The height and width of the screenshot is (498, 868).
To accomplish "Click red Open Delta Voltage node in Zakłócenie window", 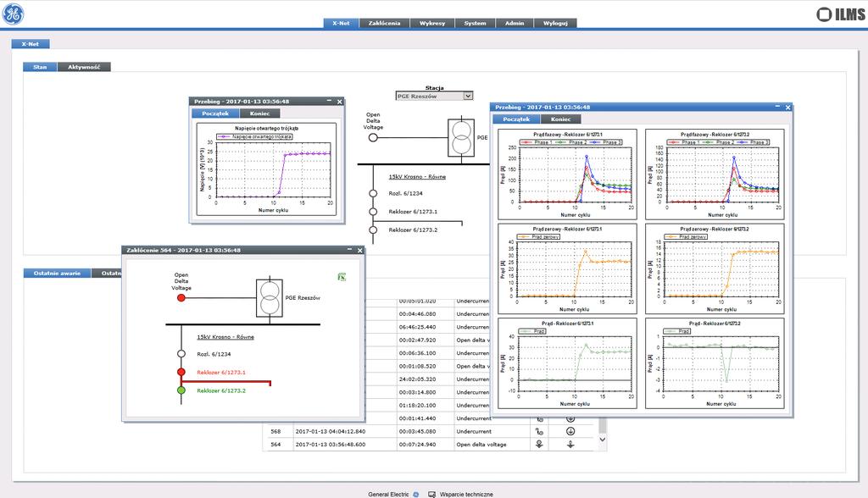I will pos(181,297).
